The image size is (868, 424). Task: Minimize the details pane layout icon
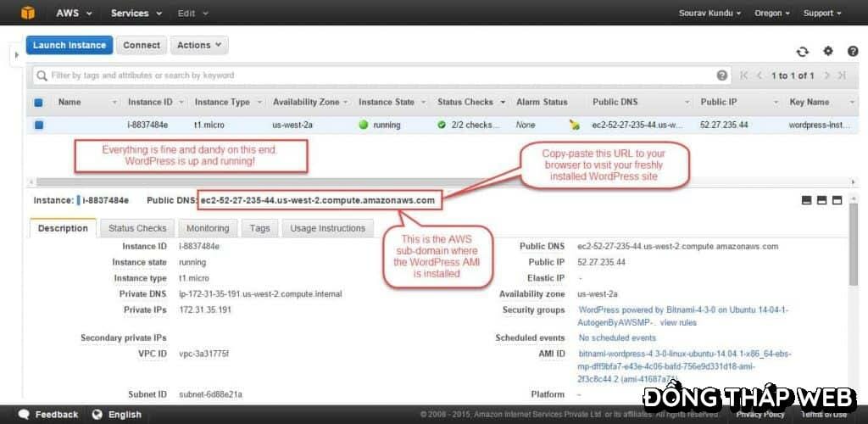[x=807, y=200]
